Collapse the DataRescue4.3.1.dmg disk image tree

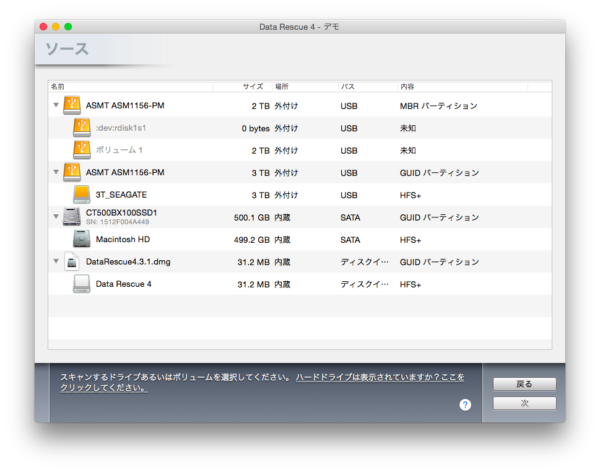[56, 261]
